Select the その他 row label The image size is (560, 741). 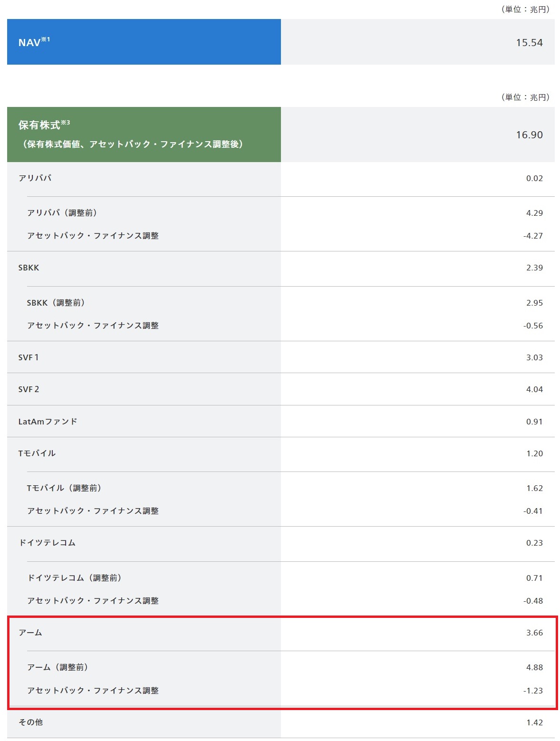(31, 722)
